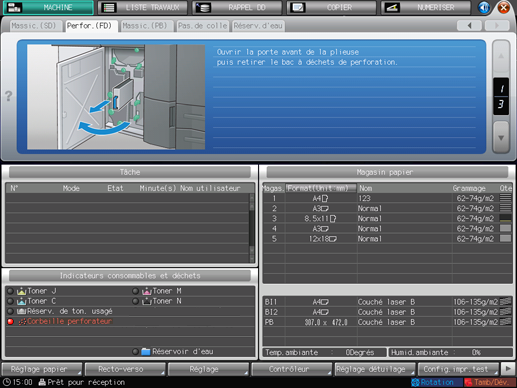Click the Toner M magenta icon

147,291
